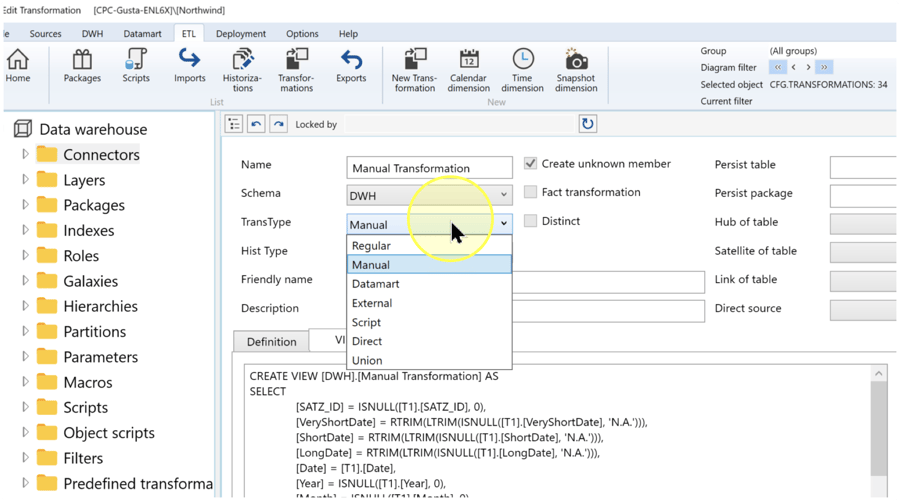Open the Exports list

pos(351,66)
